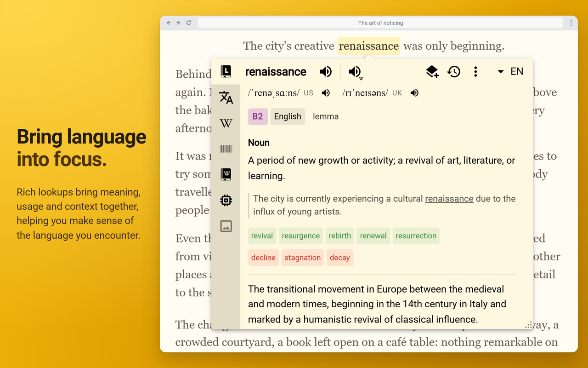Open the Wikipedia tab in sidebar

pos(226,123)
